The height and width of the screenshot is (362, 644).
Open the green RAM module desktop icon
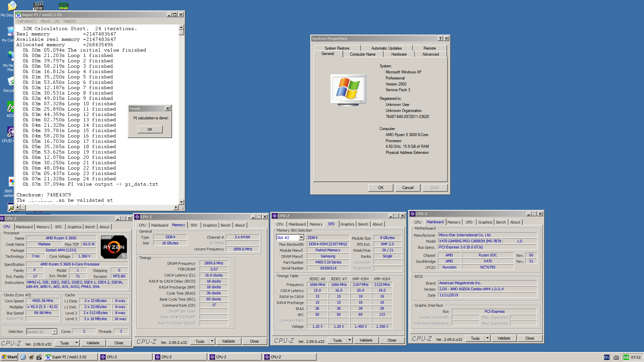(63, 5)
